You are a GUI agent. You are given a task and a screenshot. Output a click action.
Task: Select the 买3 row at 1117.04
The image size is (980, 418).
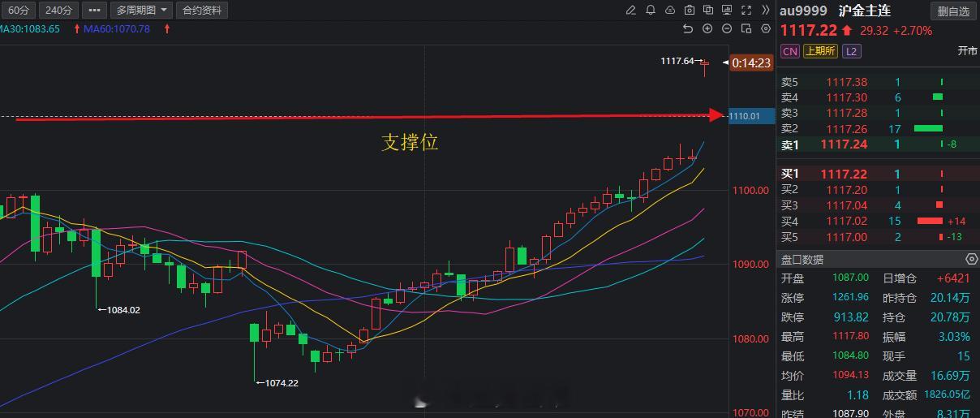879,205
